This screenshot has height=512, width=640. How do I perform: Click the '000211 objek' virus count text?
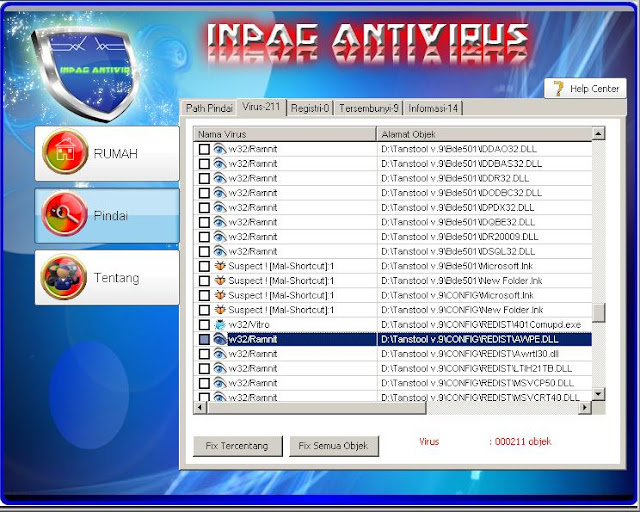523,442
